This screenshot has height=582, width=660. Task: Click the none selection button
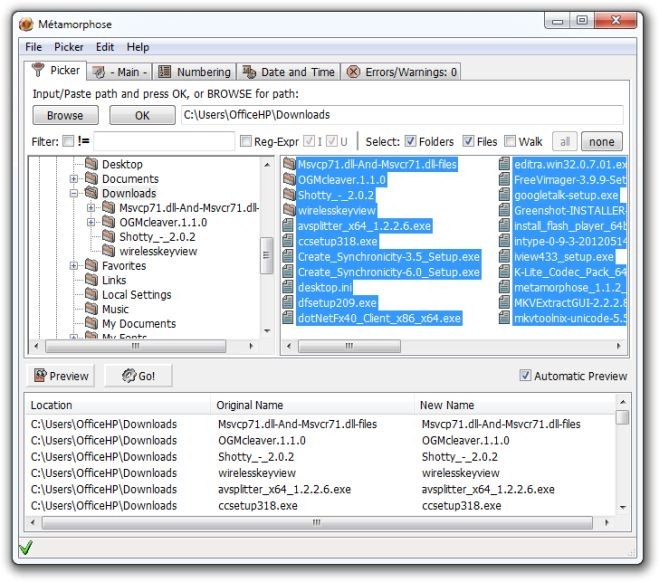[600, 142]
